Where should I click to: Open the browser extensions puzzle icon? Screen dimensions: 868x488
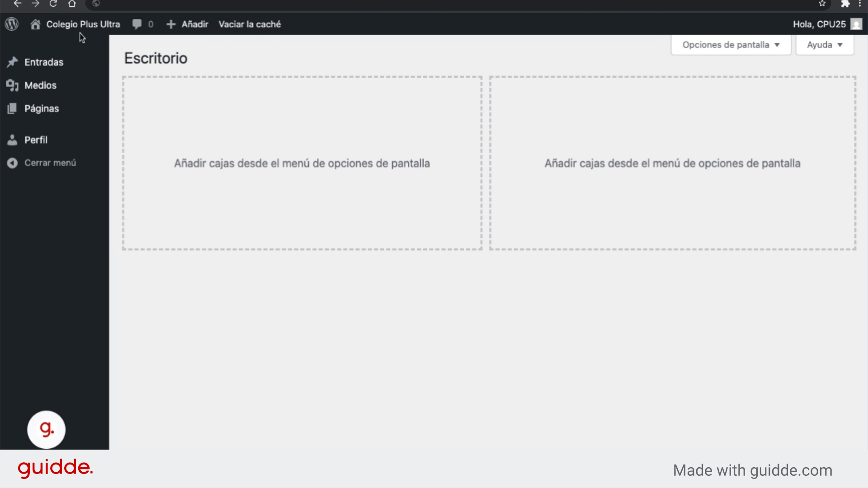click(845, 4)
